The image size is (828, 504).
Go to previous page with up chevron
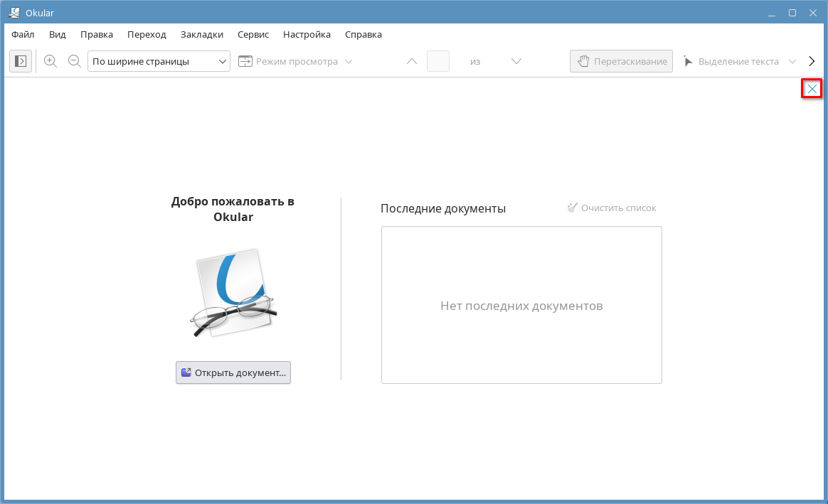pyautogui.click(x=411, y=61)
